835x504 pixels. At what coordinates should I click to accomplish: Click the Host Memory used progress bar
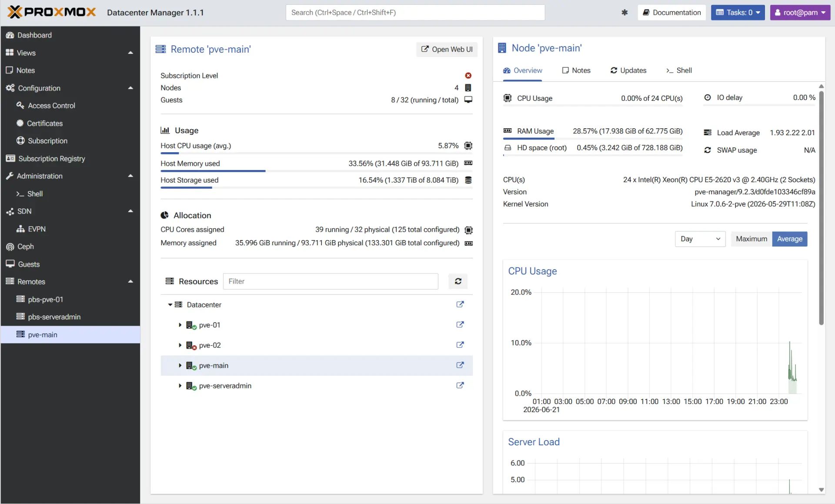coord(317,171)
